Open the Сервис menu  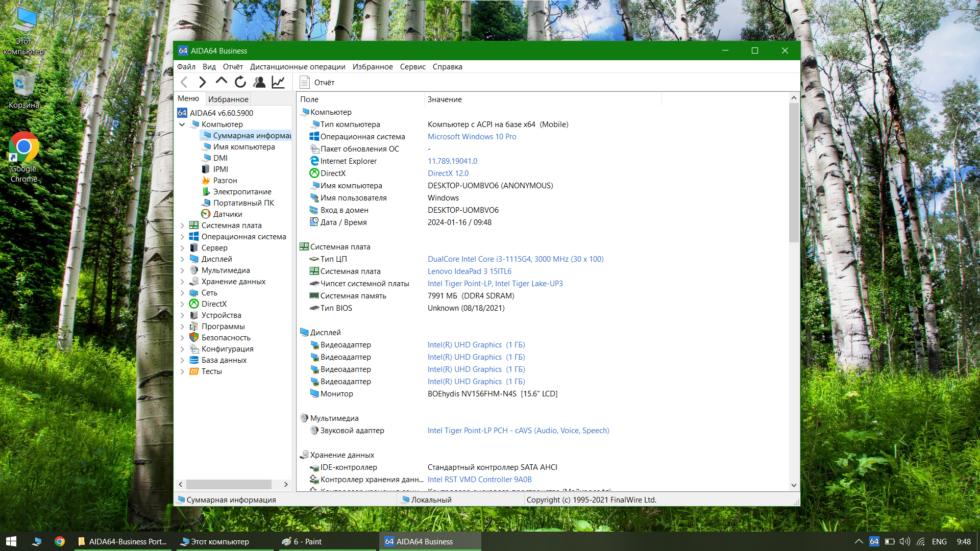tap(412, 67)
